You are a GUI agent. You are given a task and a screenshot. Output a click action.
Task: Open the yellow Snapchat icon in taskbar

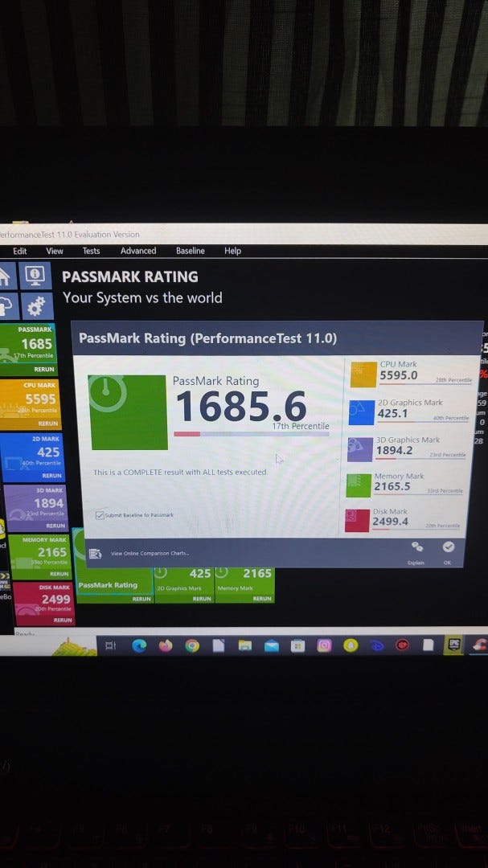point(351,645)
